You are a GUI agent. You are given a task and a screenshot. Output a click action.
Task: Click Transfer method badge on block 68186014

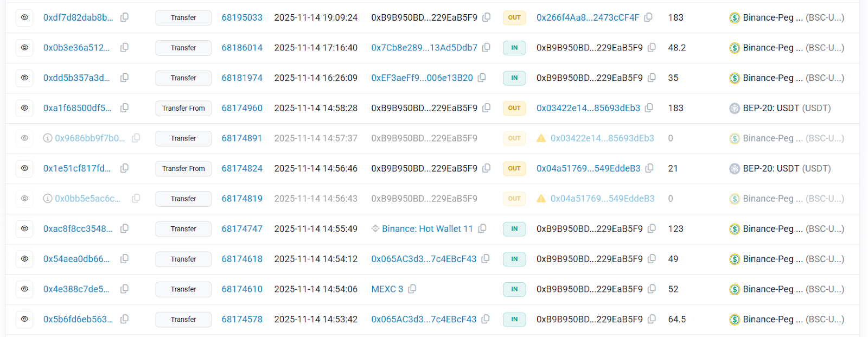pos(183,48)
